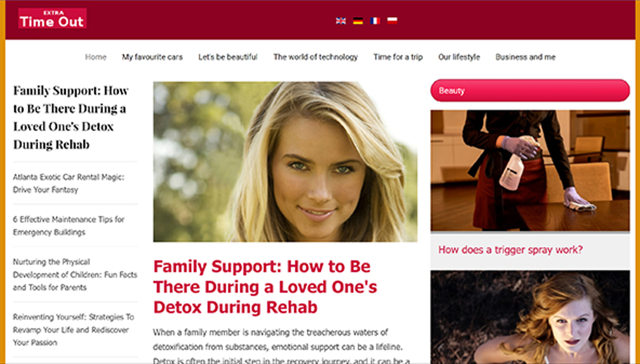Screen dimensions: 640x364
Task: Choose the French flag icon
Action: 375,21
